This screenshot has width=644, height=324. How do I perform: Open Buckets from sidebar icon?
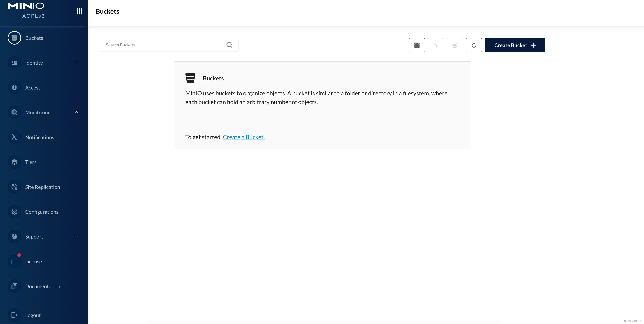[14, 38]
